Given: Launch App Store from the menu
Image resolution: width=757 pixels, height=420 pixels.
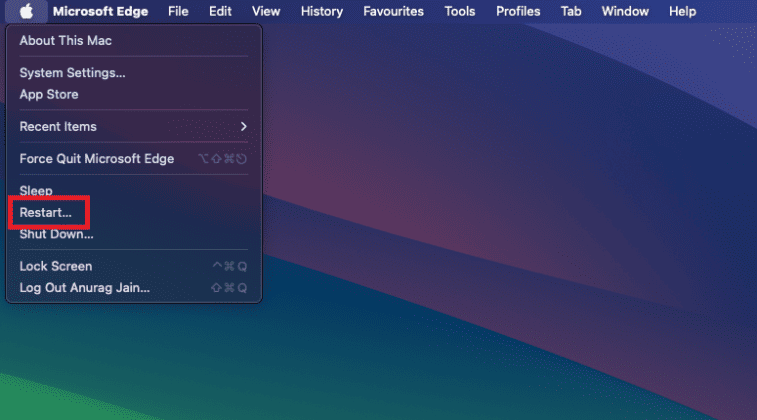Looking at the screenshot, I should (x=49, y=94).
